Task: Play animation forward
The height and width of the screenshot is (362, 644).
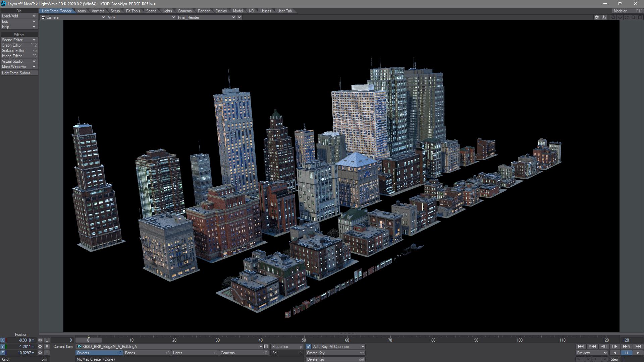Action: pos(638,353)
